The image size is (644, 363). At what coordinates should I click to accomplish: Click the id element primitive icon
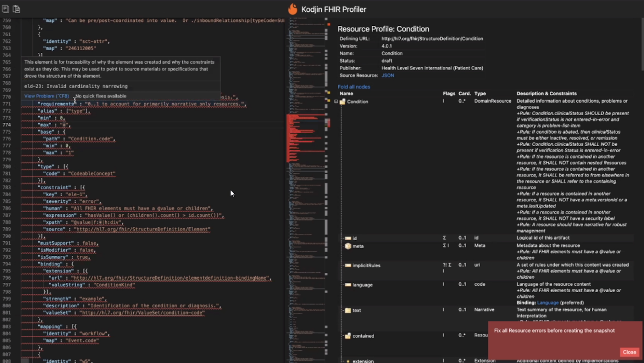pos(348,238)
